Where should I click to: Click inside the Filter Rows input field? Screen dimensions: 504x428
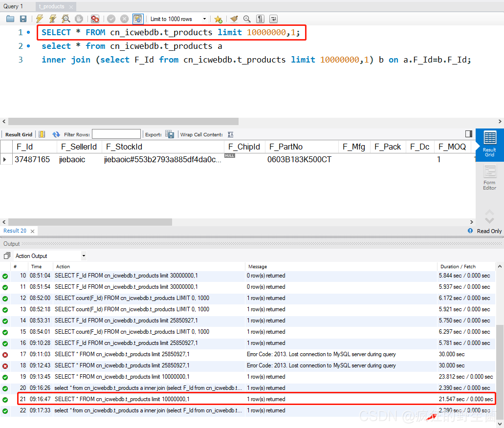(x=116, y=133)
